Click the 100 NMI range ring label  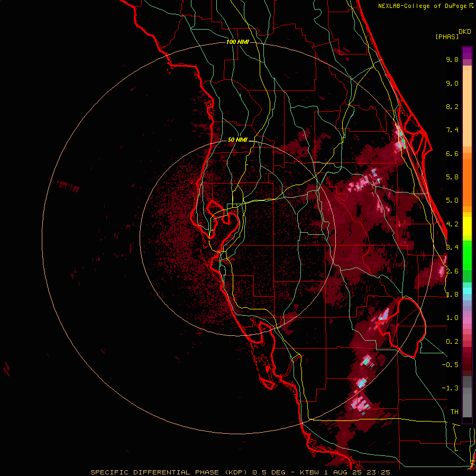tap(237, 42)
